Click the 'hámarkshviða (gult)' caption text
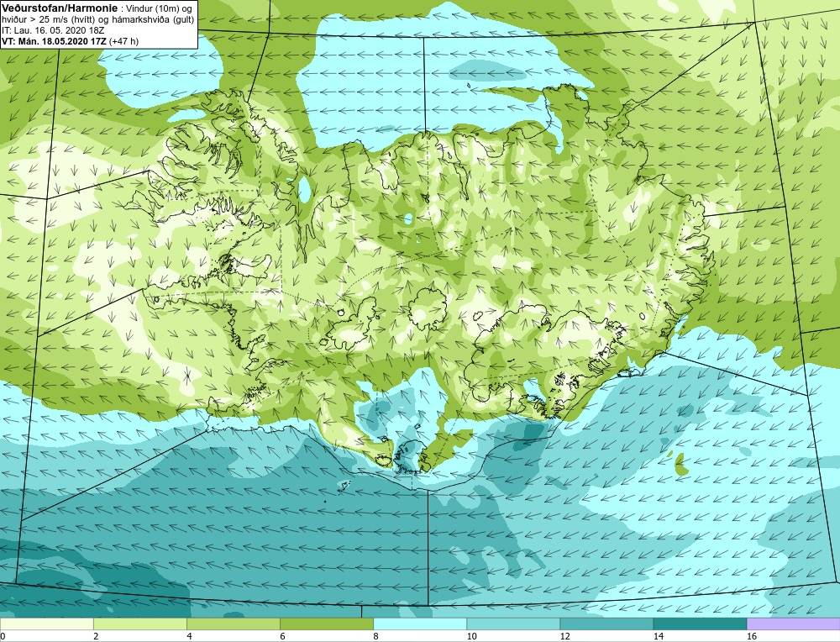This screenshot has height=642, width=840. coord(155,19)
